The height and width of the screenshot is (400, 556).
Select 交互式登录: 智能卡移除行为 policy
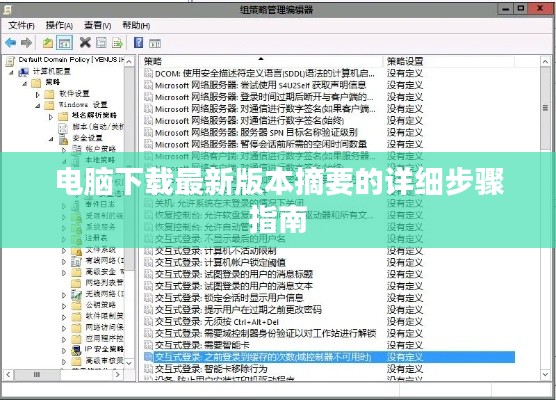[211, 369]
